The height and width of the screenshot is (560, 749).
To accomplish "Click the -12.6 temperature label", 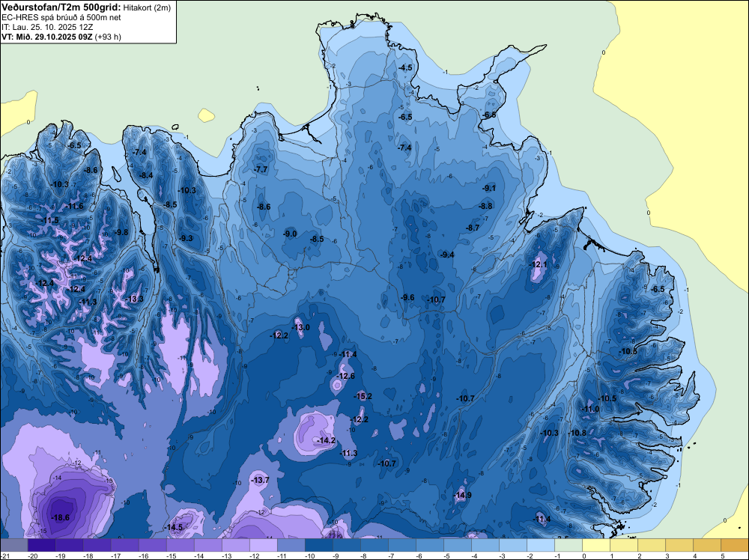I will coord(345,376).
